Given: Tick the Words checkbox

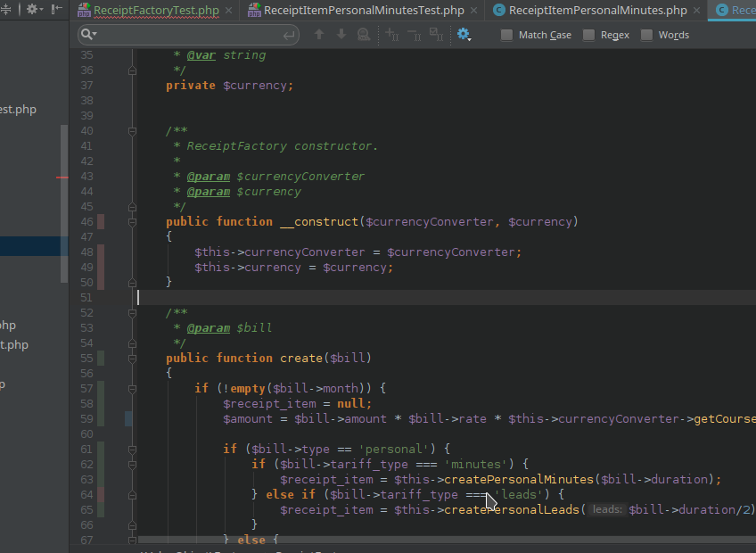Looking at the screenshot, I should coord(646,35).
